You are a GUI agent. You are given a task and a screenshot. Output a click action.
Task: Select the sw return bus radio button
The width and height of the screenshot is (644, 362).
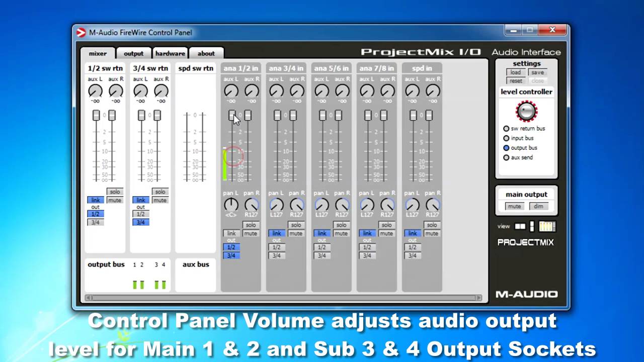(x=507, y=129)
